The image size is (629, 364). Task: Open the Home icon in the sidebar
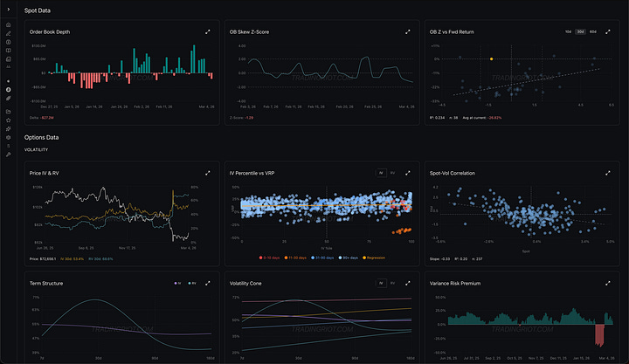(9, 24)
